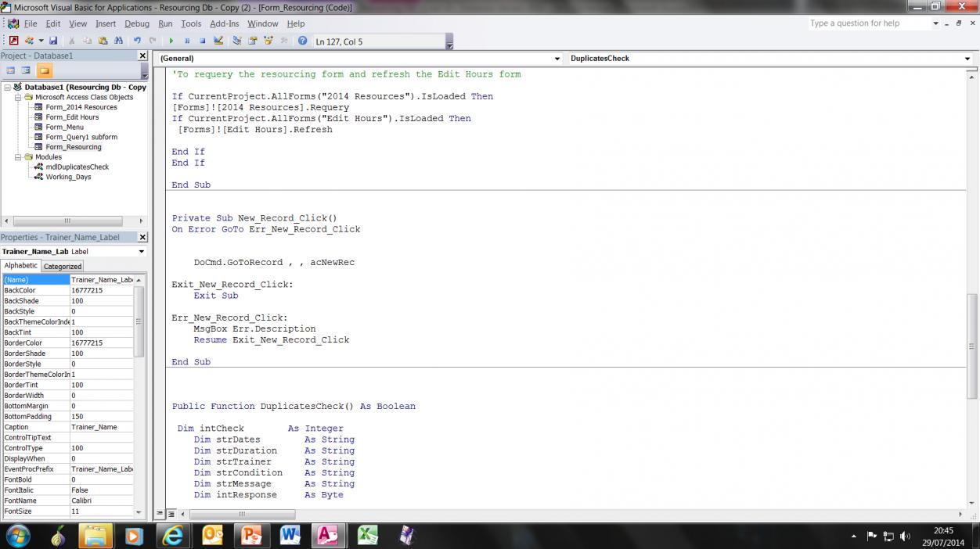Open VBA Help question mark icon
Viewport: 980px width, 549px height.
click(302, 41)
